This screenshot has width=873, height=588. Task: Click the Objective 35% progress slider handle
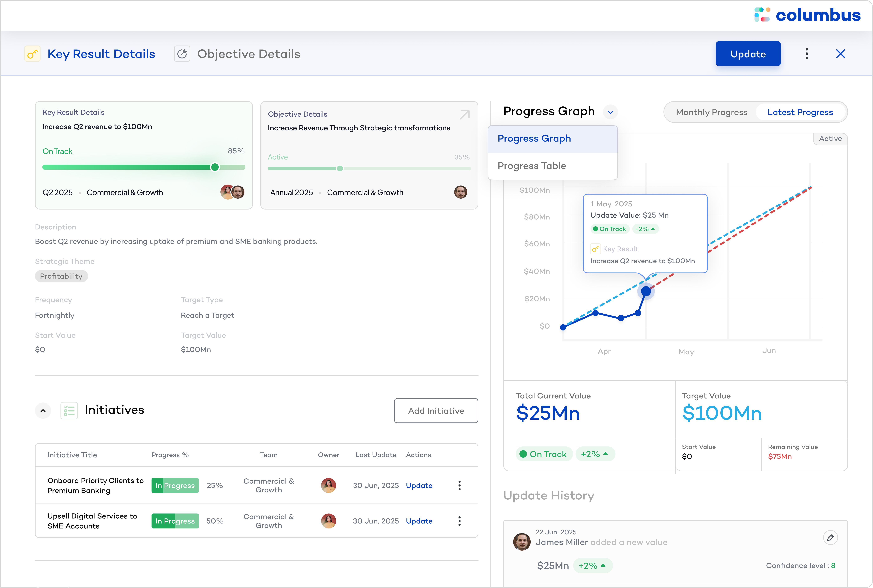click(340, 168)
